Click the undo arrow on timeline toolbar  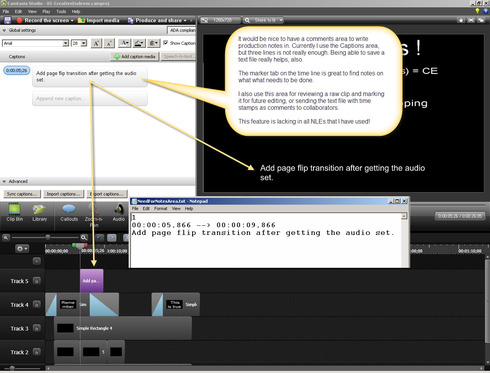tap(100, 238)
